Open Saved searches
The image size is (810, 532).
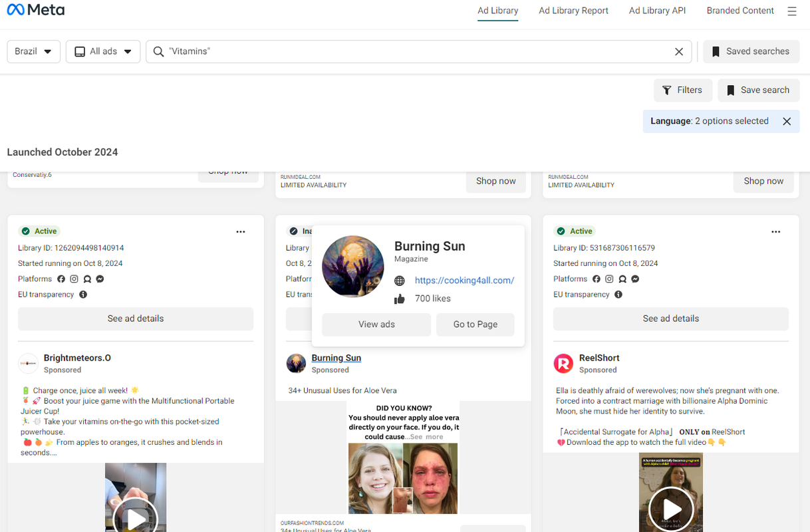[x=751, y=52]
